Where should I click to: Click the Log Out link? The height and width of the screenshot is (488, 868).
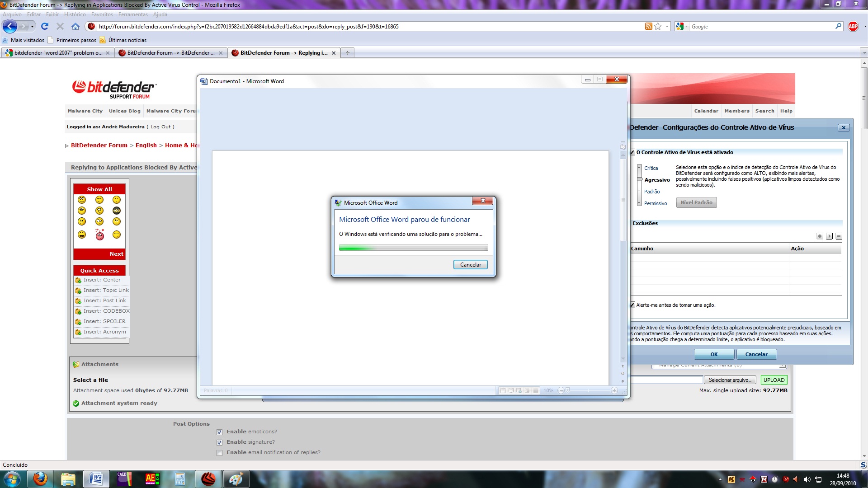click(160, 127)
